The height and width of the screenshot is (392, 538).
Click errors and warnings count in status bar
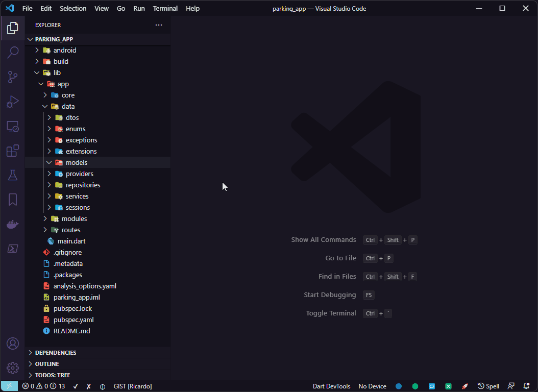43,386
